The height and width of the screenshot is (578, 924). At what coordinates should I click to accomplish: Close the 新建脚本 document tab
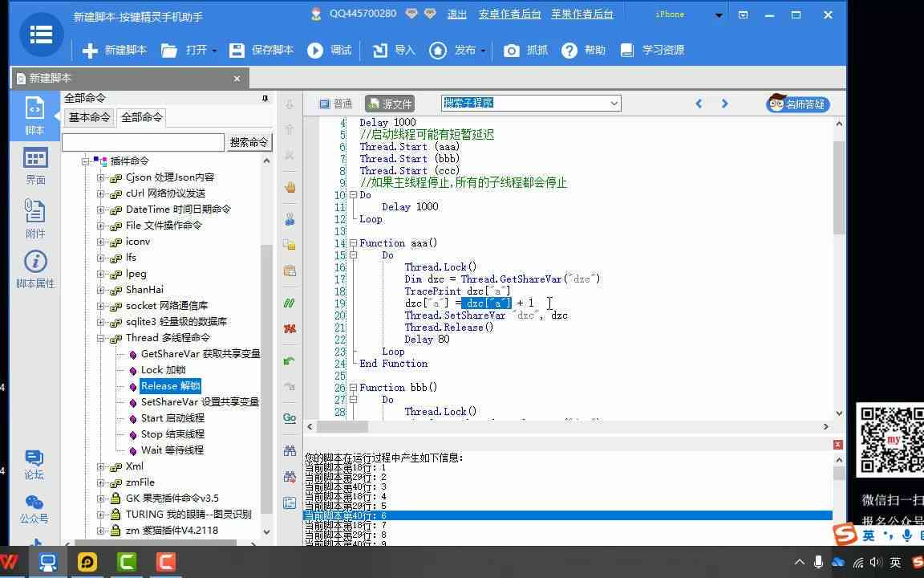pos(237,79)
